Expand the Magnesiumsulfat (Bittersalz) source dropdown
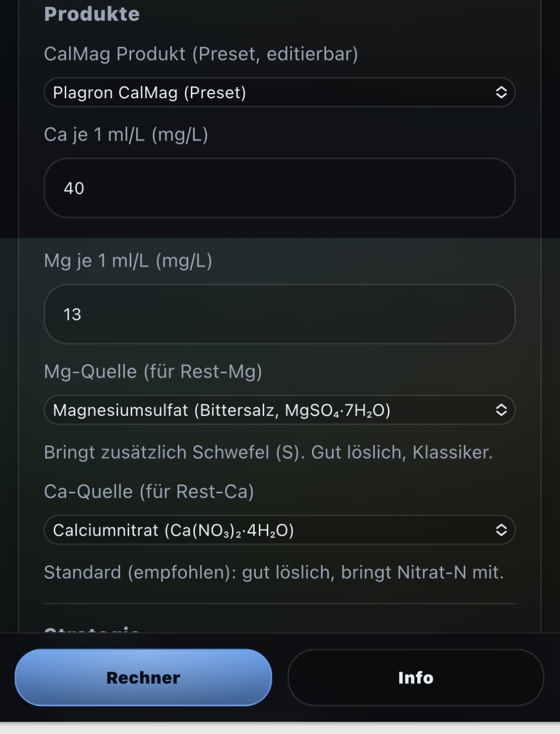560x734 pixels. click(273, 410)
